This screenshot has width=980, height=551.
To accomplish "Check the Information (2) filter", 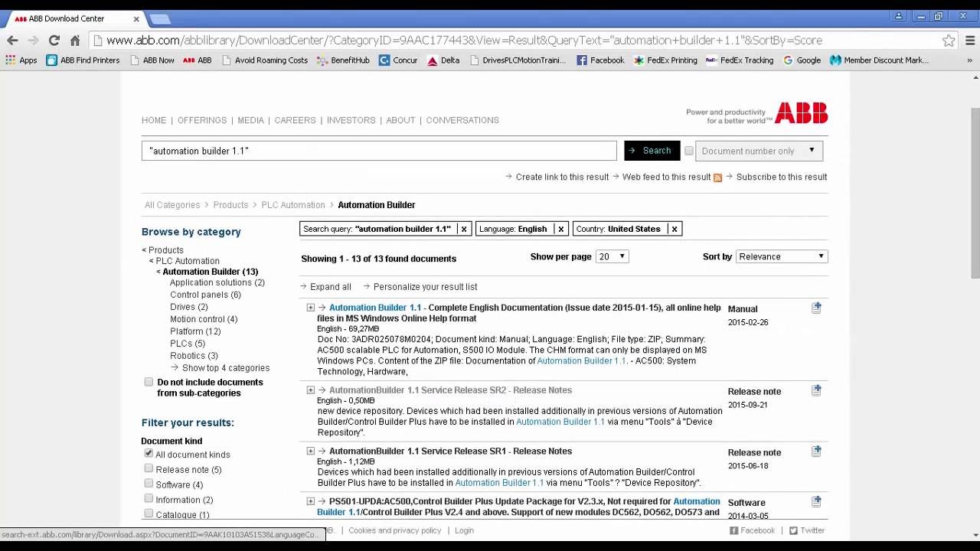I will [x=149, y=499].
